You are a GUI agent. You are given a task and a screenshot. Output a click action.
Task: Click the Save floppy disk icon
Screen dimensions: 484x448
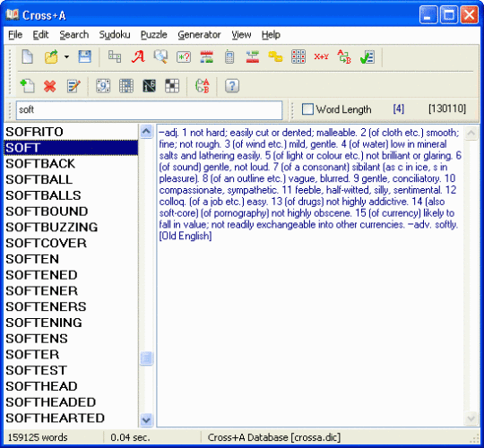pos(84,56)
